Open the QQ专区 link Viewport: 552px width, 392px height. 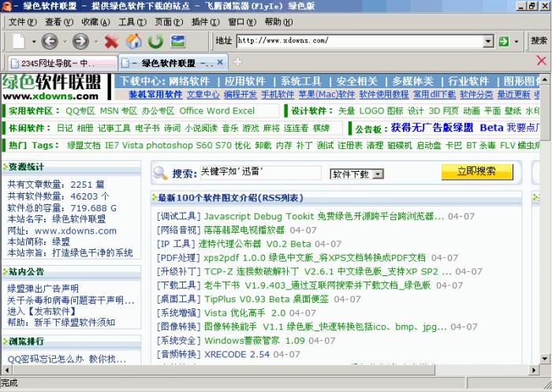point(80,111)
